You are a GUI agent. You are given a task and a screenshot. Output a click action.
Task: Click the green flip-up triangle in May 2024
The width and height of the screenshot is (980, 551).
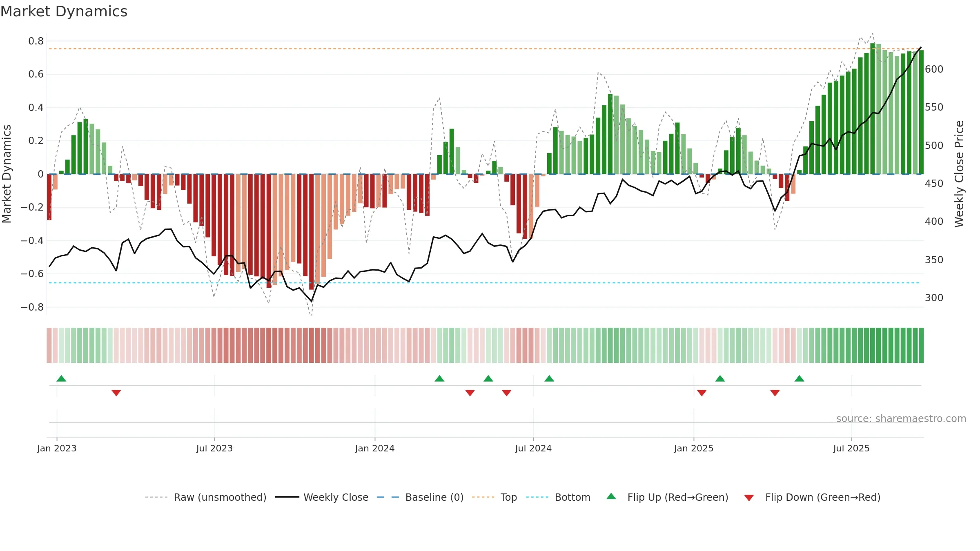click(x=488, y=378)
